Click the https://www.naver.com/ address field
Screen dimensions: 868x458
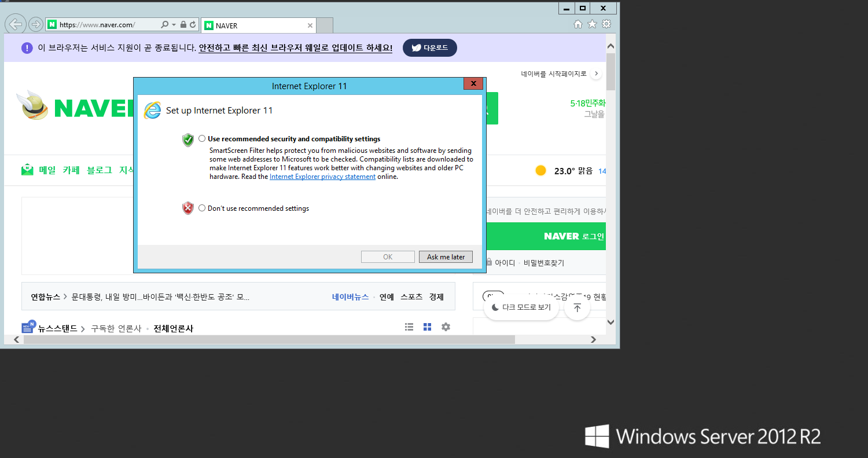pyautogui.click(x=103, y=25)
